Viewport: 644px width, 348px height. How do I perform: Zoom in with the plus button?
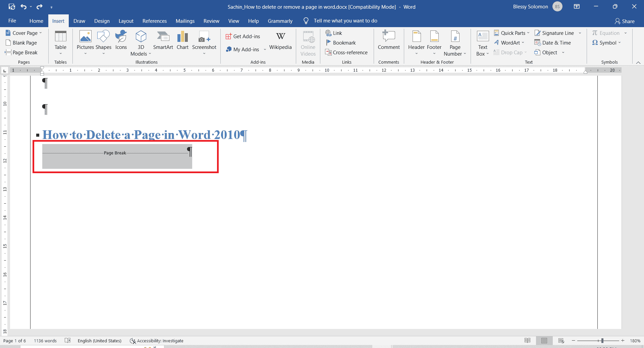(623, 341)
